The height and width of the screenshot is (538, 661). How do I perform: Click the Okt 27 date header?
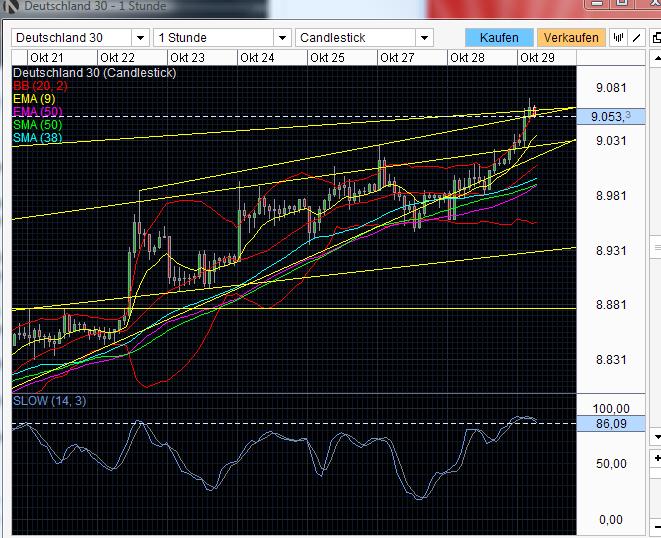pos(397,57)
